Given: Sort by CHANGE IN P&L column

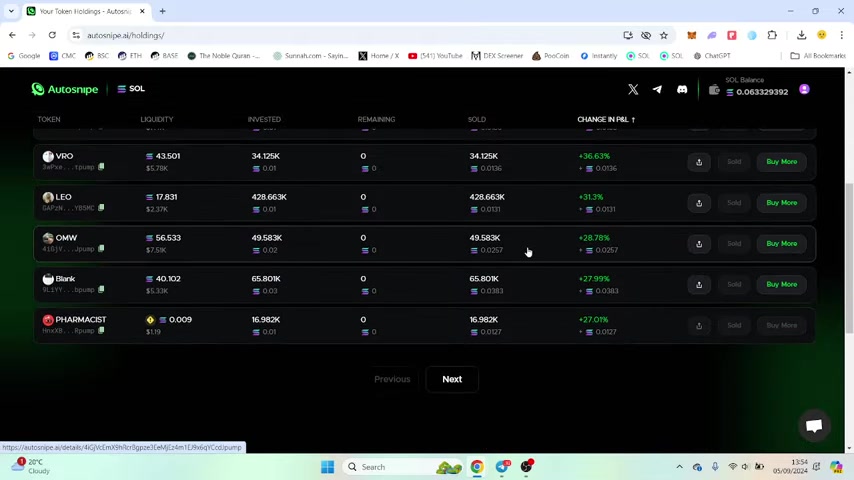Looking at the screenshot, I should 606,119.
